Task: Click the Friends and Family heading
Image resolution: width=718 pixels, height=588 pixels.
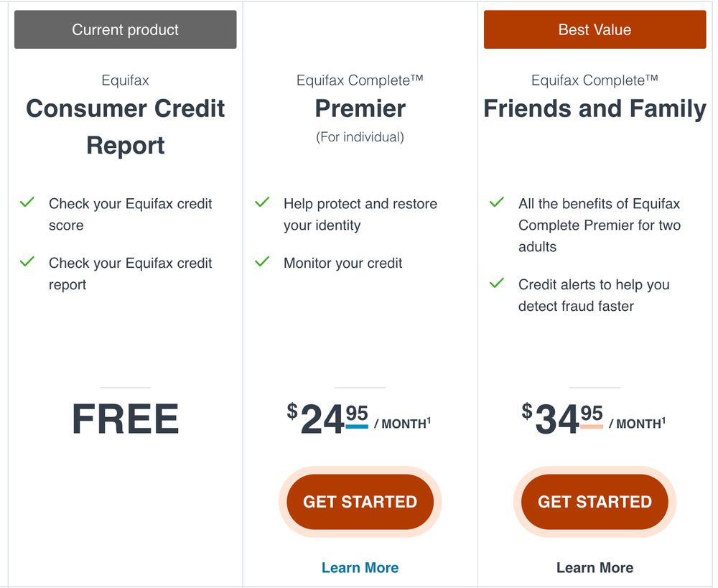Action: 595,108
